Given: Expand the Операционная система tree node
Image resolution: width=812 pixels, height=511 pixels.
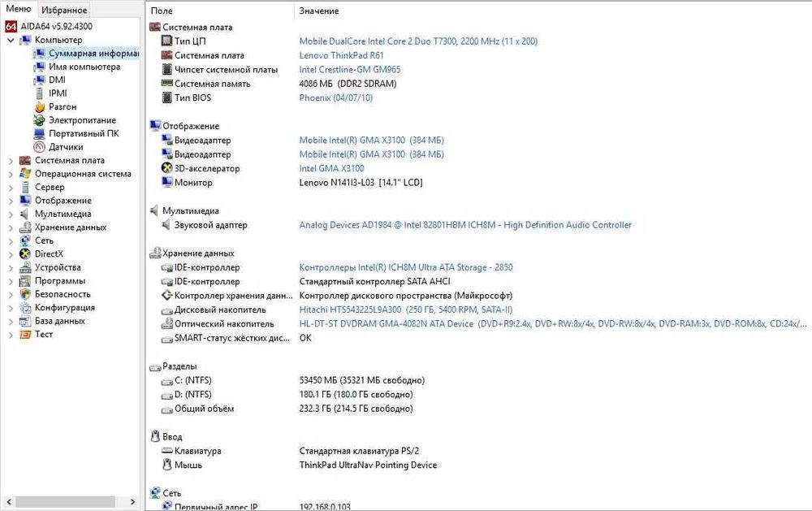Looking at the screenshot, I should coord(11,174).
